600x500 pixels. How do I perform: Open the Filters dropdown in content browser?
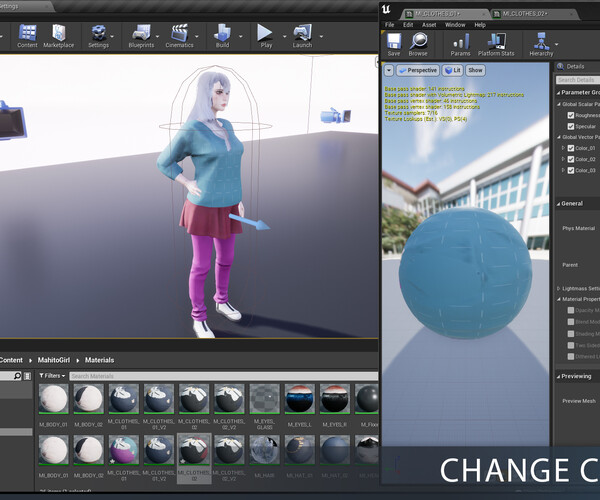(52, 376)
